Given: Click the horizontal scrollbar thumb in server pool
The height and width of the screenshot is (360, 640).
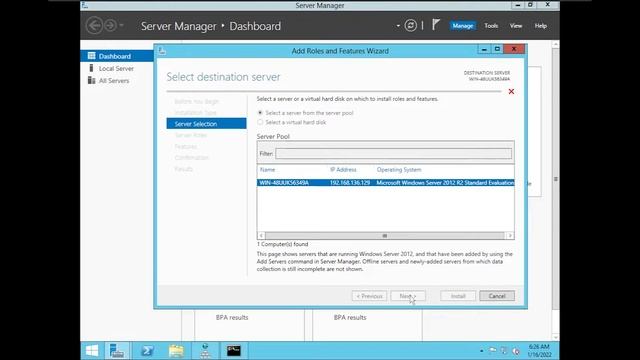Looking at the screenshot, I should pyautogui.click(x=384, y=236).
